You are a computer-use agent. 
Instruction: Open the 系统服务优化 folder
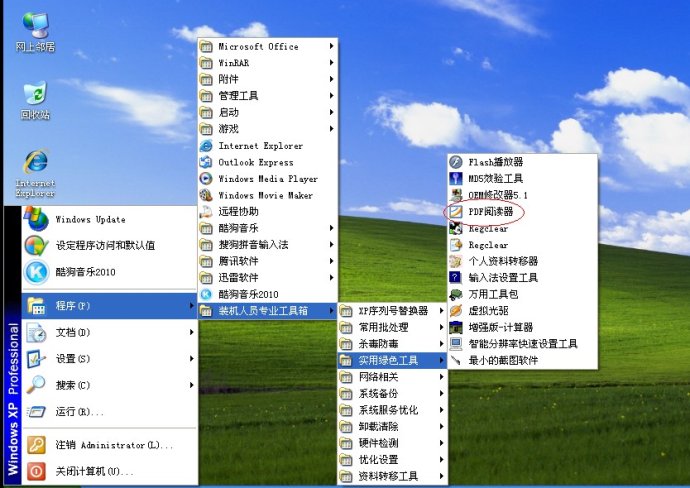click(x=392, y=410)
